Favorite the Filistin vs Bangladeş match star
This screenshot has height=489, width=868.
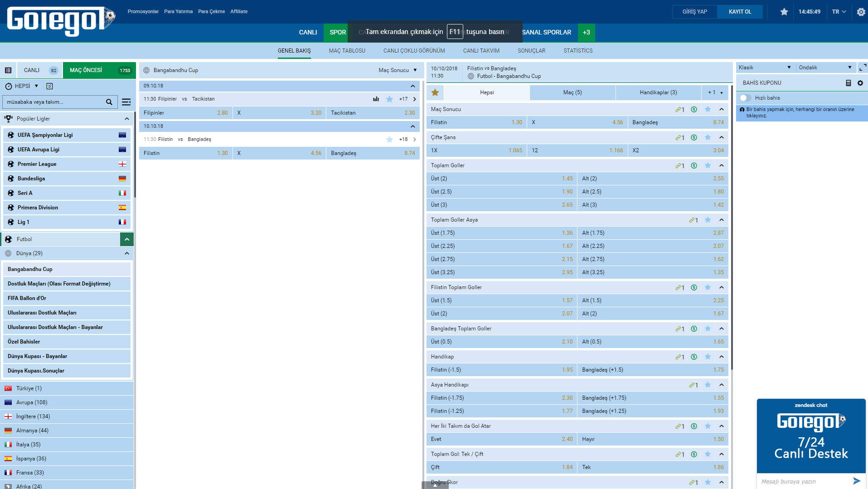coord(389,140)
